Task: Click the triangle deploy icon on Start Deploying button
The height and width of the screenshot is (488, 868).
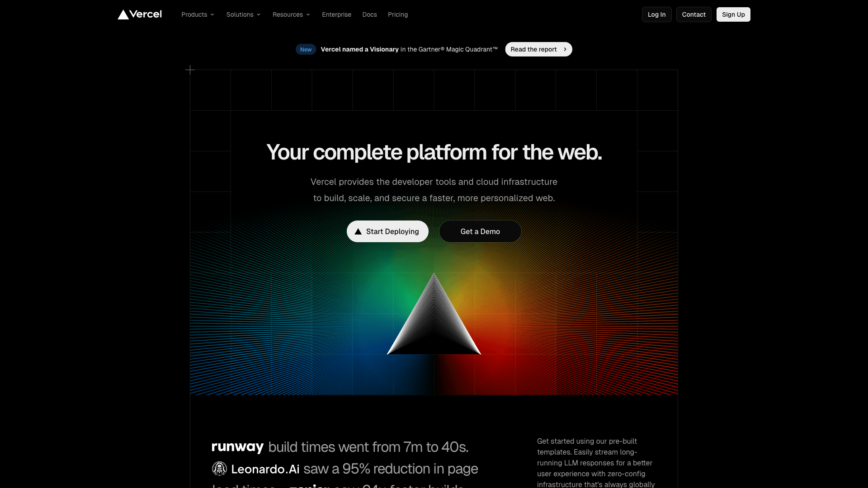Action: click(x=359, y=231)
